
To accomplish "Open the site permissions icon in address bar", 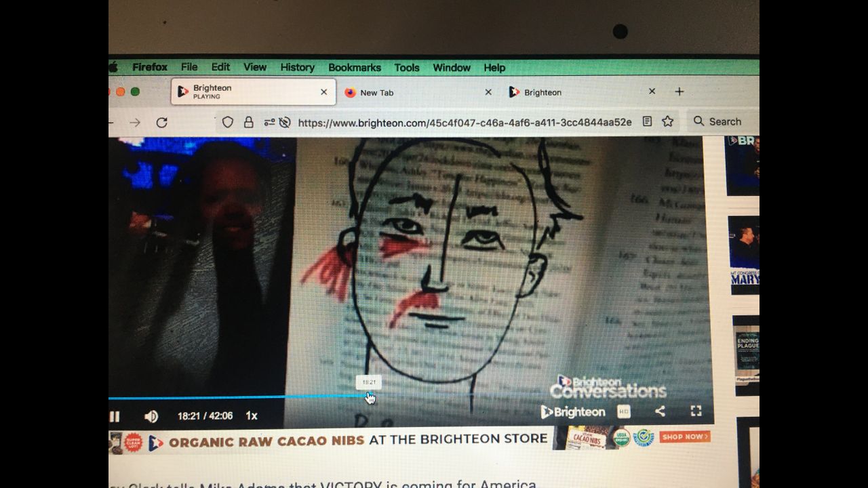I will [269, 122].
